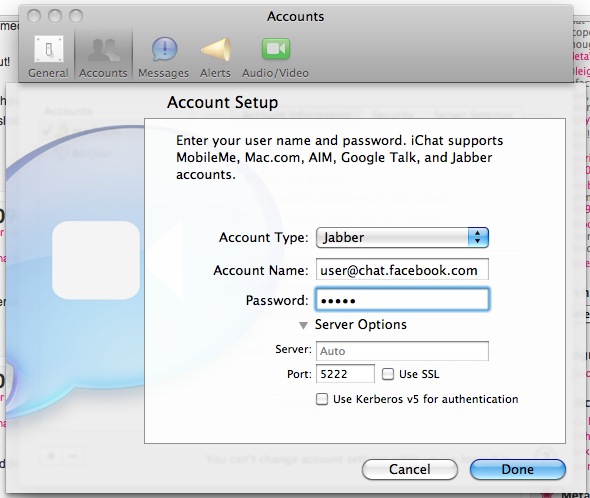Click the dimmed add account plus button
This screenshot has height=498, width=590.
click(51, 456)
